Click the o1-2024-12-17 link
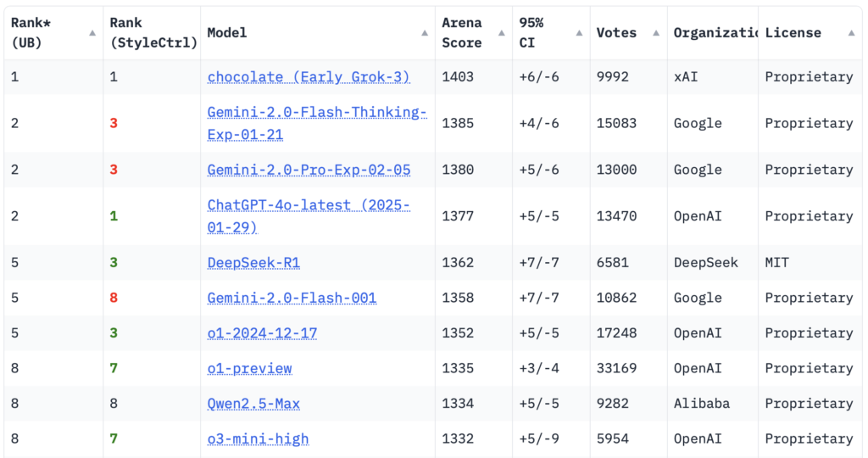 pos(262,333)
